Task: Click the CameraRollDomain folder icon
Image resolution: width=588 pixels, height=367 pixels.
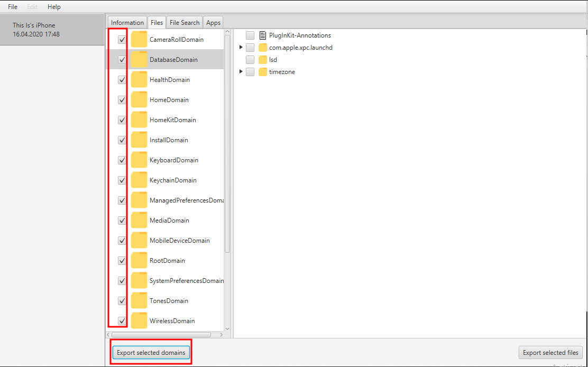Action: click(x=139, y=39)
